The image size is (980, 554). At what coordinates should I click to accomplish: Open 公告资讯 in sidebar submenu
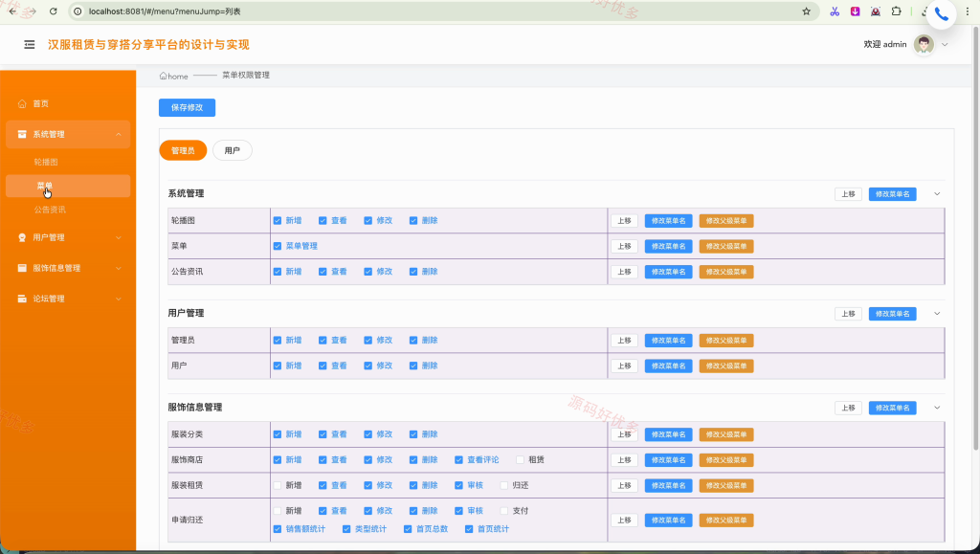click(x=50, y=210)
